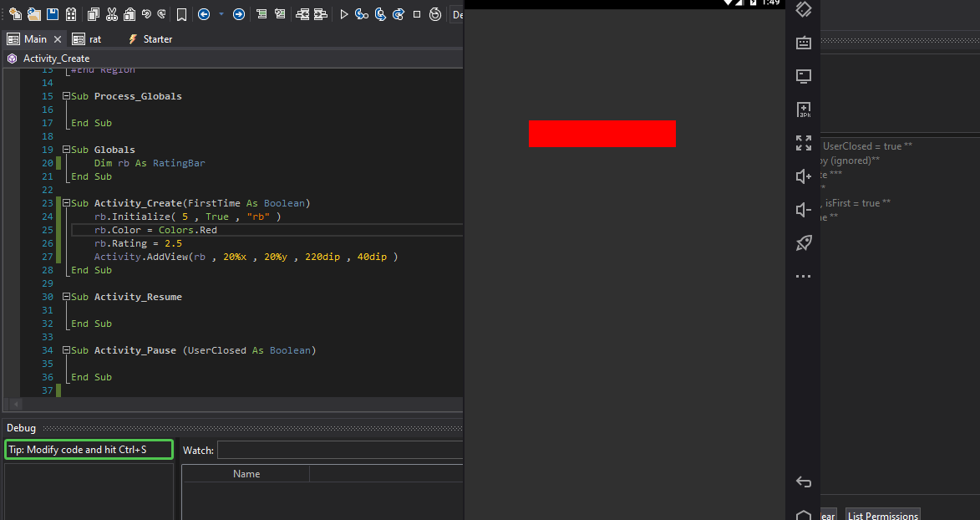980x520 pixels.
Task: Click the emulator rocket boost icon
Action: tap(804, 242)
